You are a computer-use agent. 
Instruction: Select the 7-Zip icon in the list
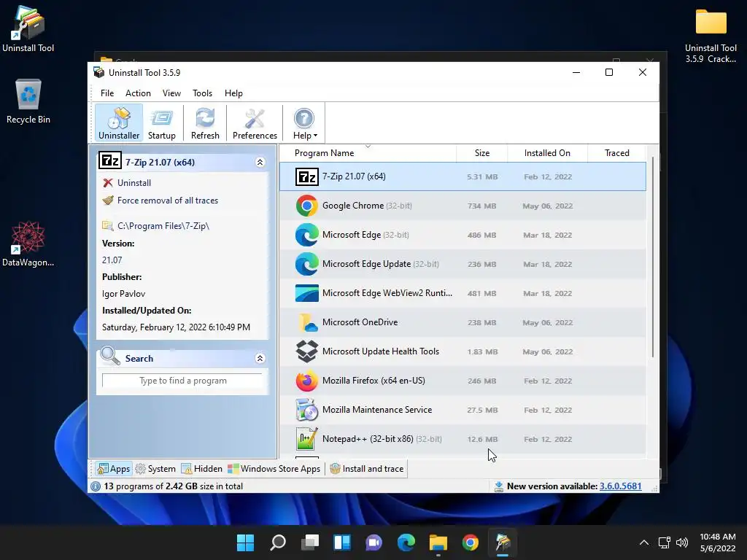pos(307,176)
